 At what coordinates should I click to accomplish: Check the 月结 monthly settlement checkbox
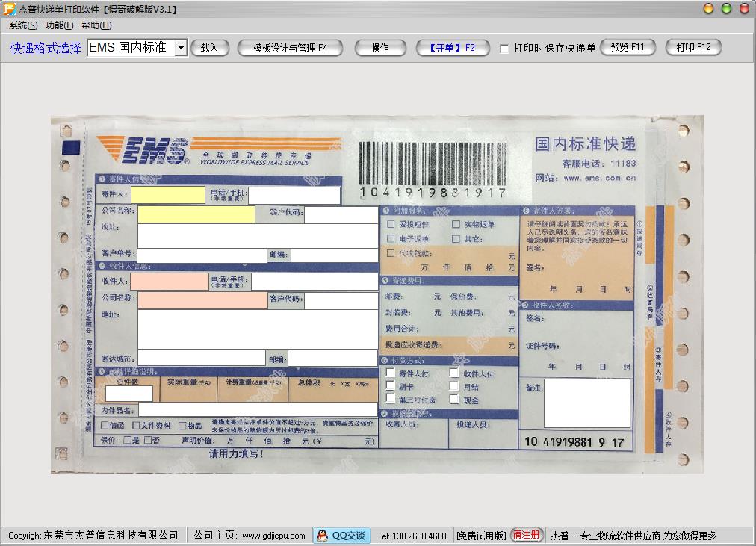[x=454, y=386]
